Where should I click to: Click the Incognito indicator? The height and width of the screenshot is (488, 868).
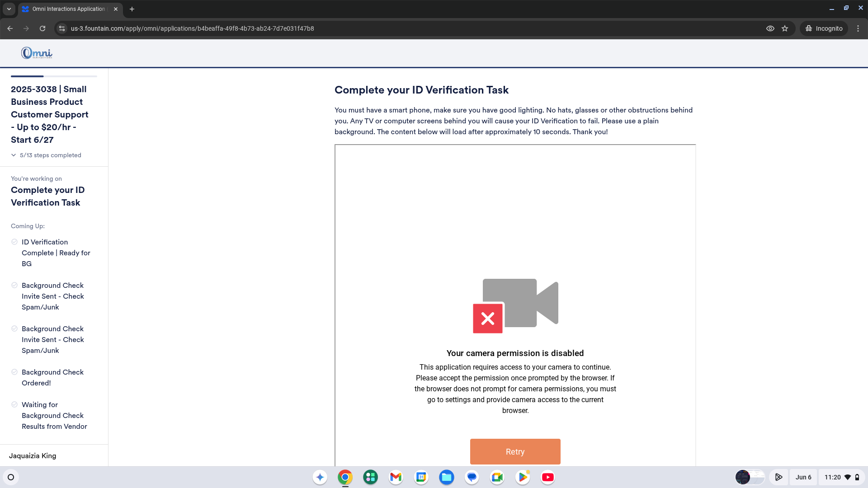pos(824,28)
